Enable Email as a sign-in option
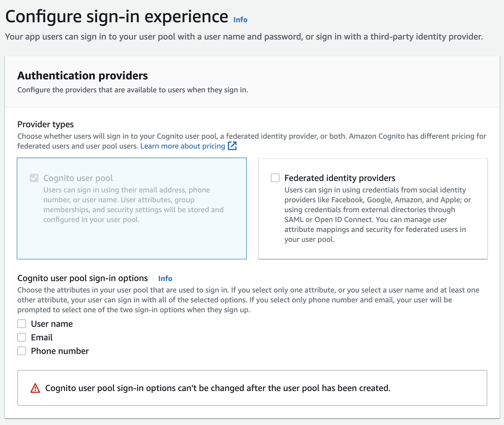 (x=21, y=337)
